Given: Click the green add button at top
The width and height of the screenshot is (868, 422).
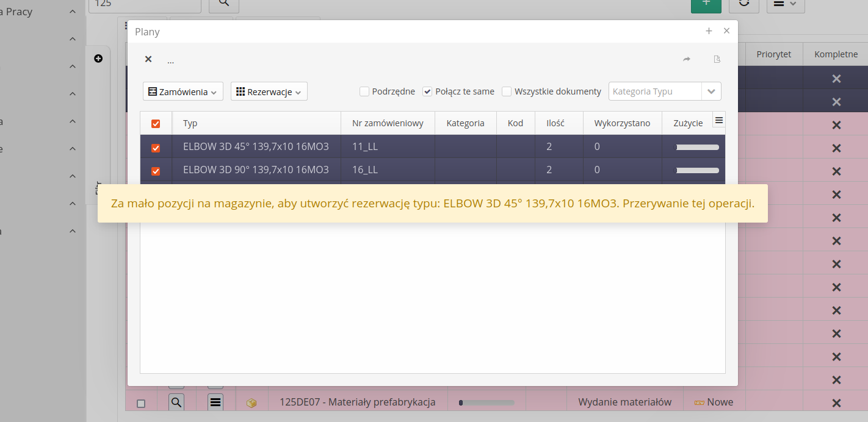Looking at the screenshot, I should (706, 4).
